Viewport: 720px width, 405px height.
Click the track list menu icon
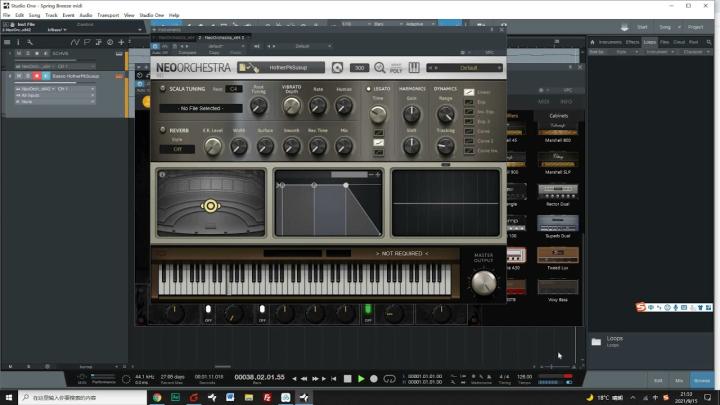7,42
